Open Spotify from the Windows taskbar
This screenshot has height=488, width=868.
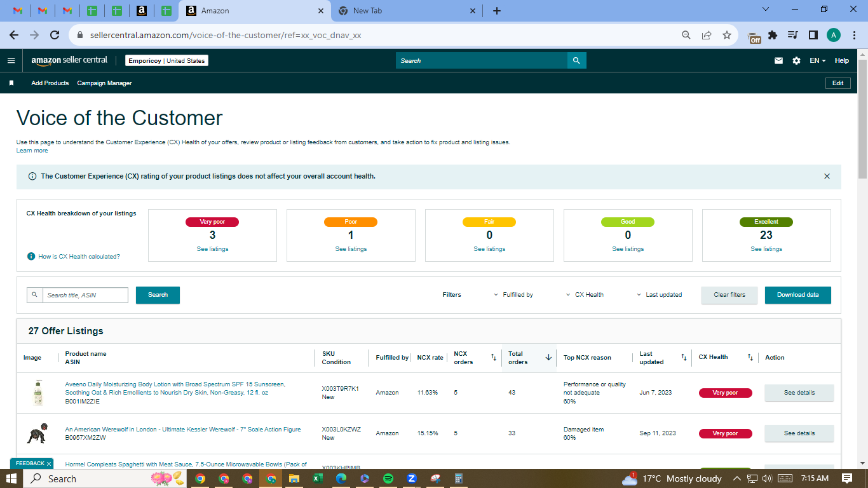(x=388, y=478)
